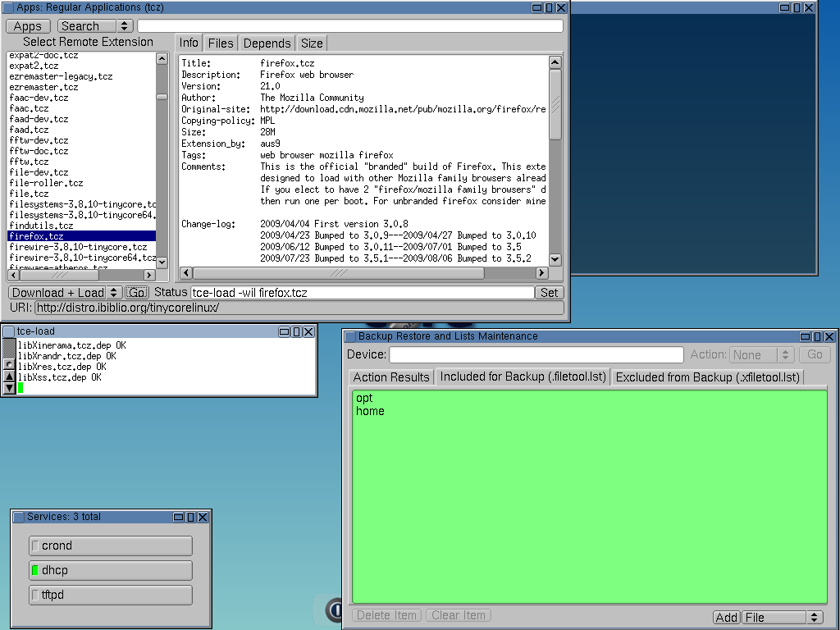
Task: Click down arrow of Info pane scrollbar
Action: (x=555, y=259)
